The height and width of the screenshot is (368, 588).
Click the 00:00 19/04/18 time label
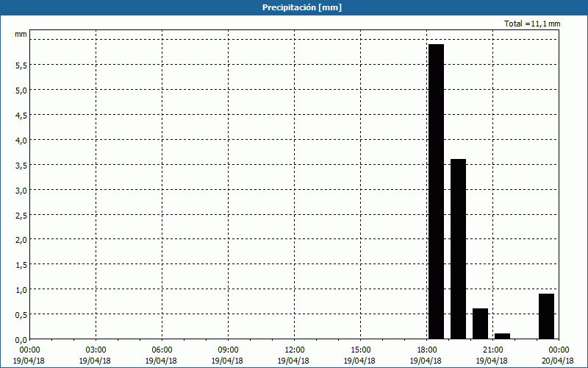(x=29, y=355)
